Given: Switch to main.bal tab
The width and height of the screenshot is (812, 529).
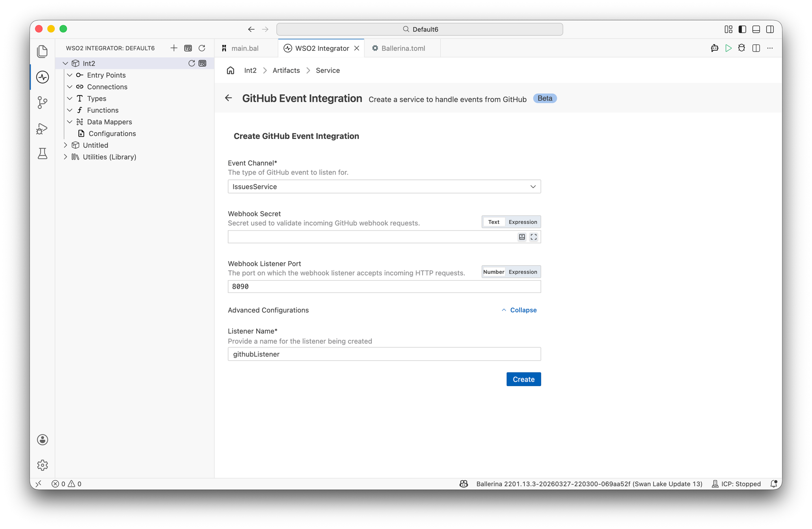Looking at the screenshot, I should click(x=245, y=48).
